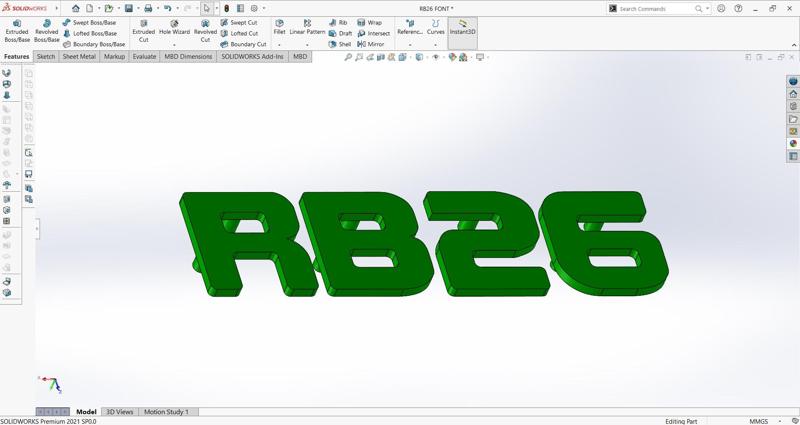
Task: Select the Linear Pattern tool
Action: 307,28
